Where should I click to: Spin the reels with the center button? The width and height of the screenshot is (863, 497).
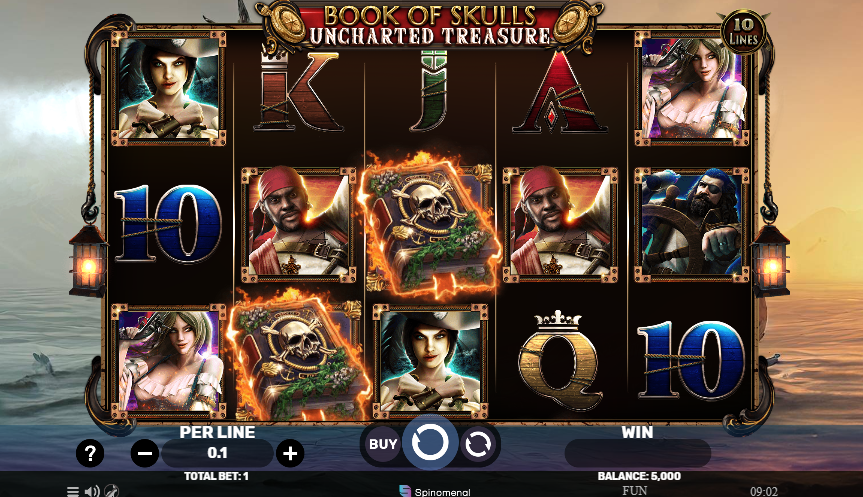click(430, 443)
